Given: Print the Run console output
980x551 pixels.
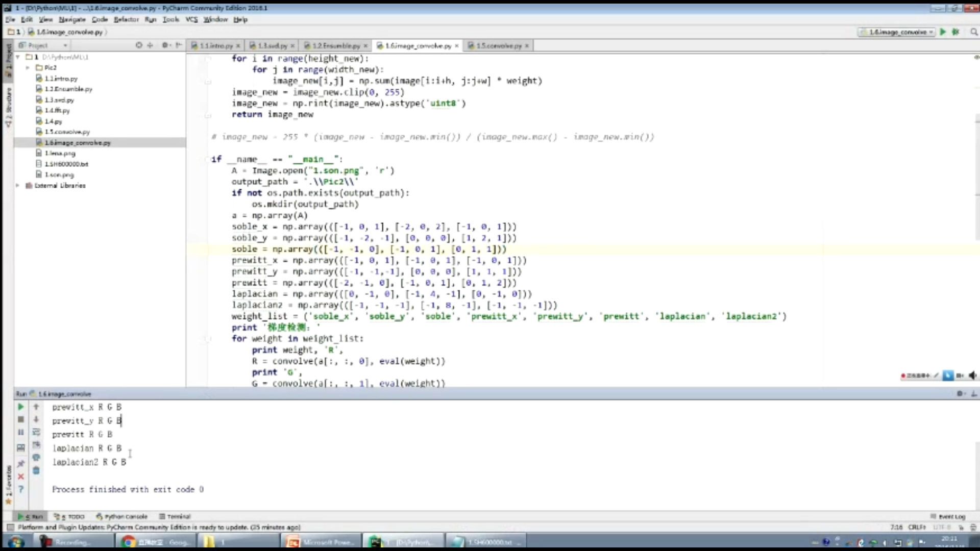Looking at the screenshot, I should (x=36, y=458).
